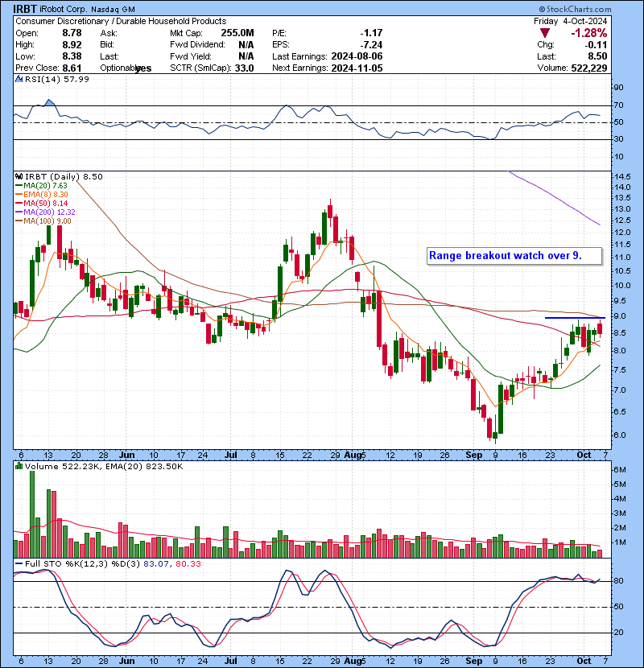The width and height of the screenshot is (644, 668).
Task: Click the Next Earnings date 2024-11-05
Action: pyautogui.click(x=357, y=68)
